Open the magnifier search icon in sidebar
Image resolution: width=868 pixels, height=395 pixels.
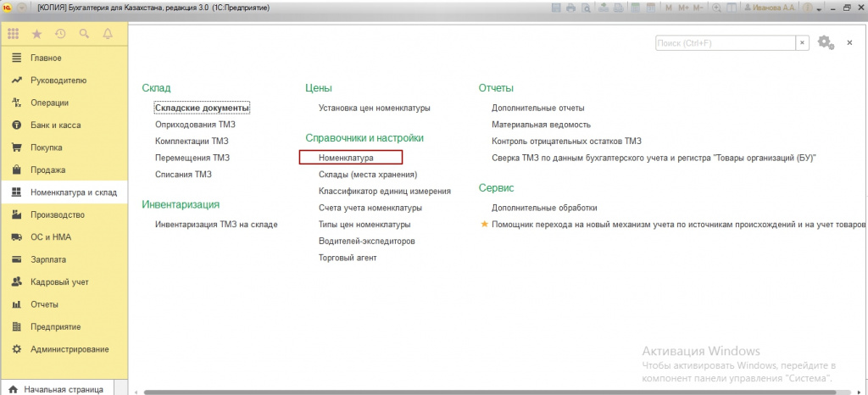click(84, 34)
